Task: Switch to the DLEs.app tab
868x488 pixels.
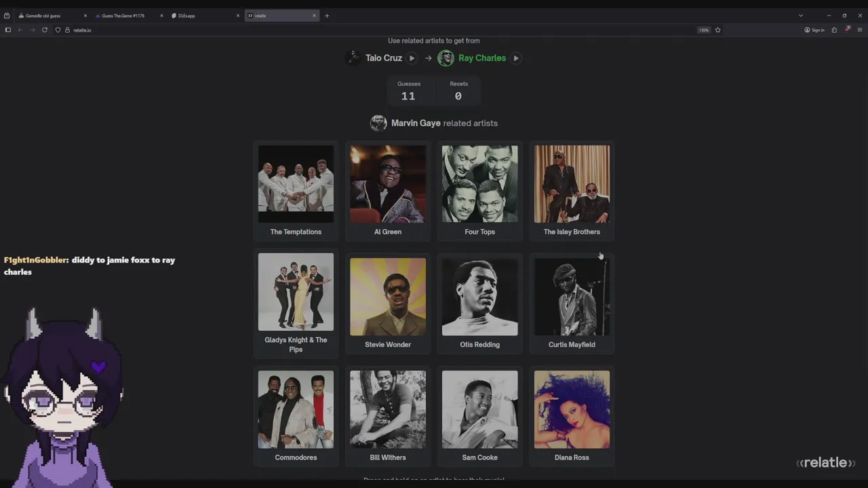Action: pyautogui.click(x=205, y=16)
